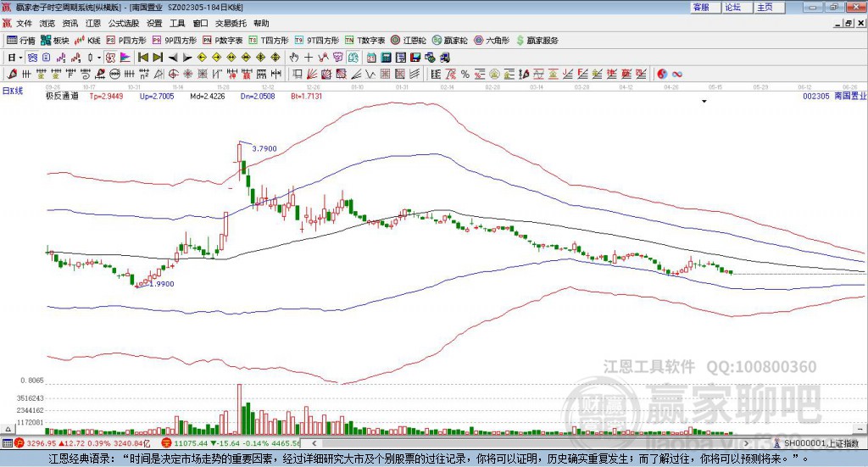Viewport: 868px width, 467px height.
Task: Select the hand pan tool
Action: tap(294, 58)
